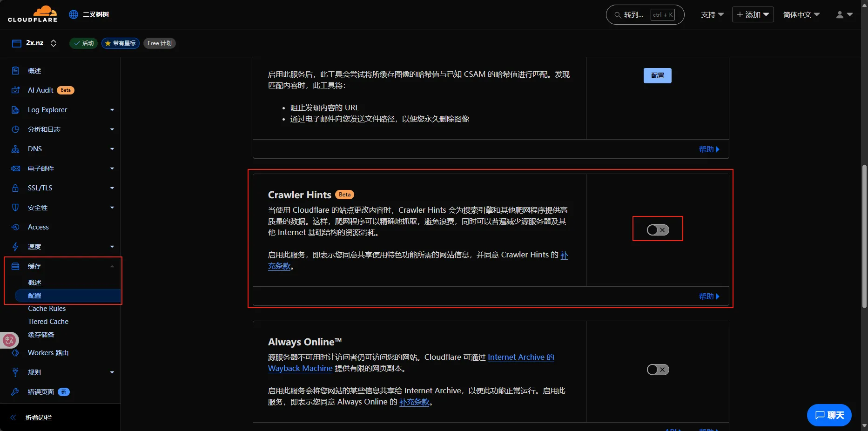This screenshot has height=431, width=868.
Task: Turn on the Always Online toggle
Action: click(658, 370)
